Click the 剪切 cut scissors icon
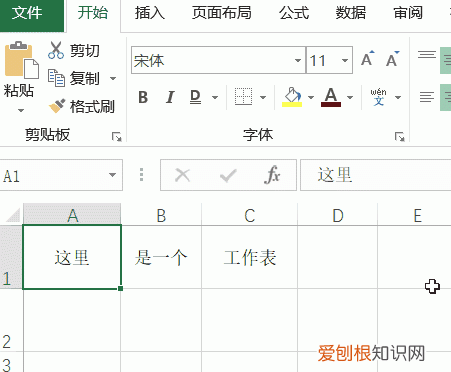451x372 pixels. 56,51
